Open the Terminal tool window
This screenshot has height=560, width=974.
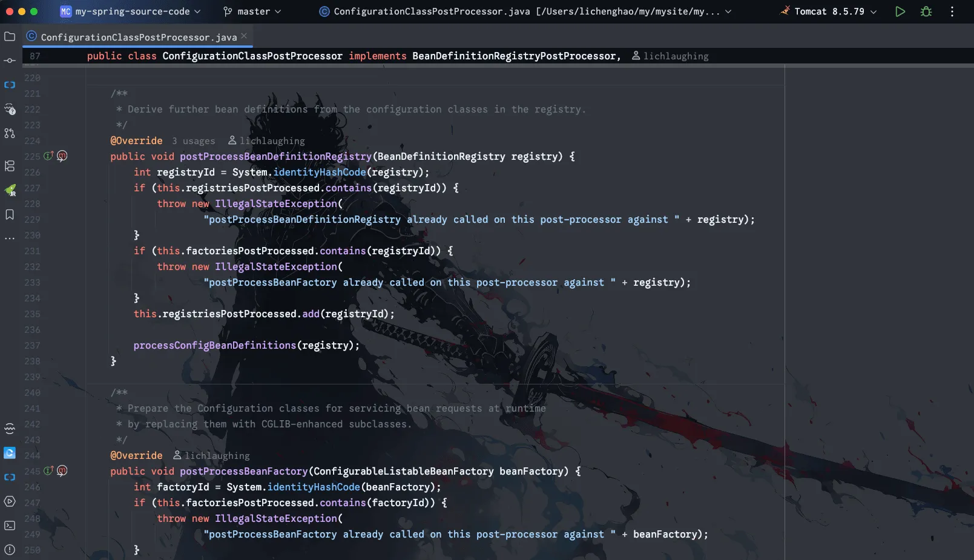point(10,525)
